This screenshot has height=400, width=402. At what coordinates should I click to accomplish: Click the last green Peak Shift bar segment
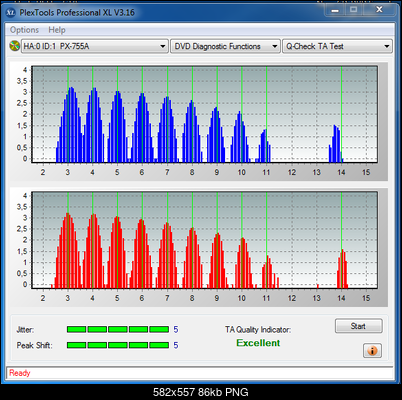(x=159, y=345)
